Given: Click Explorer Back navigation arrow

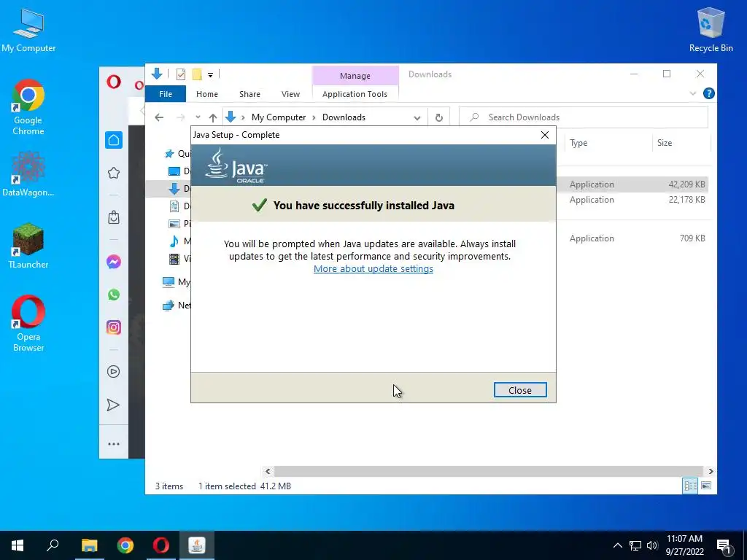Looking at the screenshot, I should (159, 117).
